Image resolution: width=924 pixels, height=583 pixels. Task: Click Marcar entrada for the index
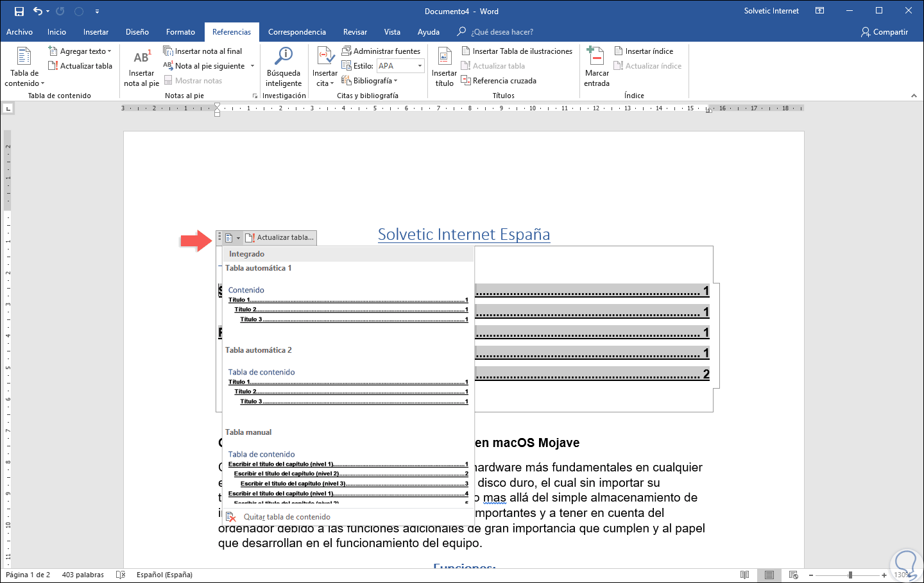pos(597,67)
